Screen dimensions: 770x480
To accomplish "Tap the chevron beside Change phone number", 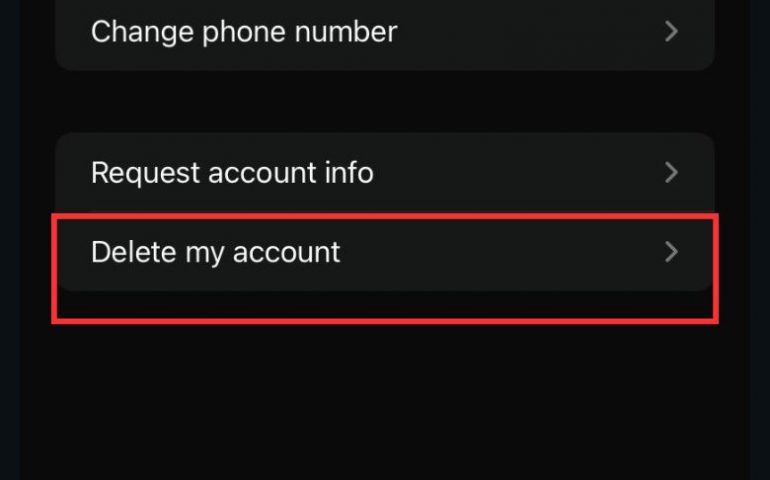I will [x=672, y=32].
